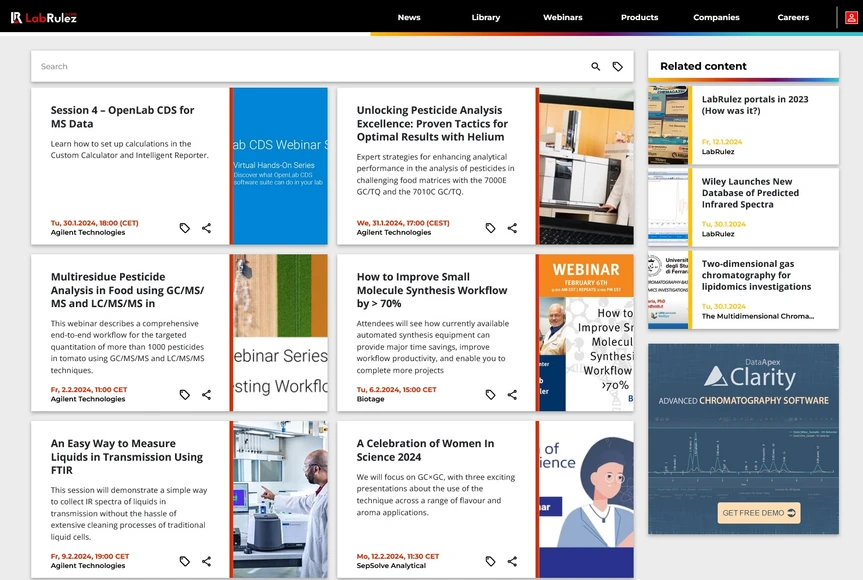Share the Unlocking Pesticide Analysis webinar

[512, 228]
